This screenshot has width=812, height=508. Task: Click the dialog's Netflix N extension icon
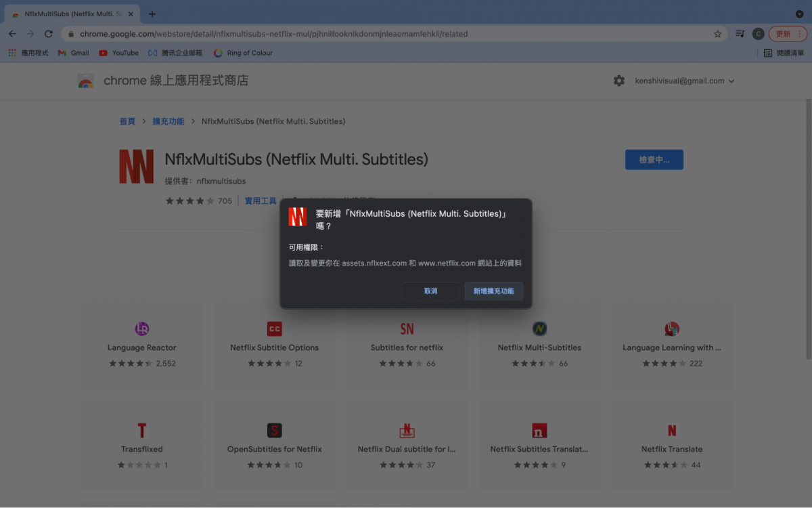click(x=298, y=217)
